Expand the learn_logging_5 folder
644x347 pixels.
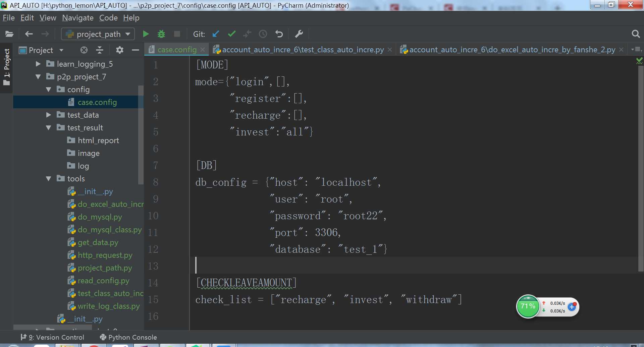38,64
